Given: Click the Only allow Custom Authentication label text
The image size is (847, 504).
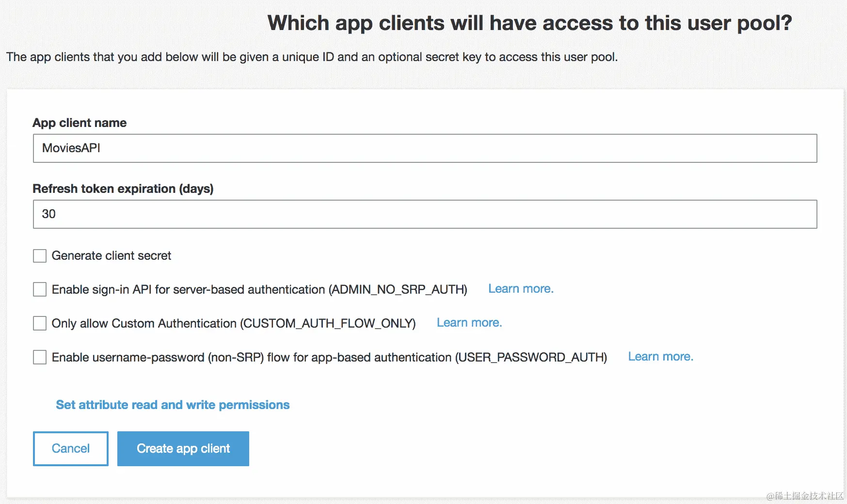Looking at the screenshot, I should (x=234, y=323).
